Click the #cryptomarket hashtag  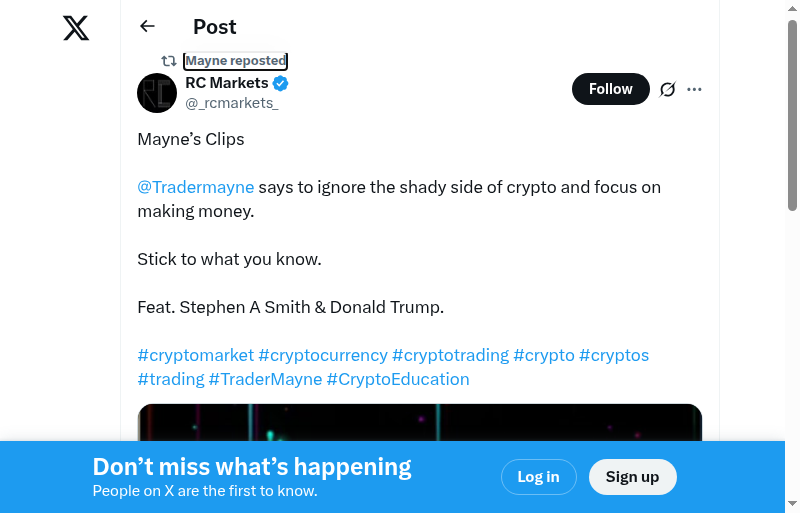click(195, 355)
